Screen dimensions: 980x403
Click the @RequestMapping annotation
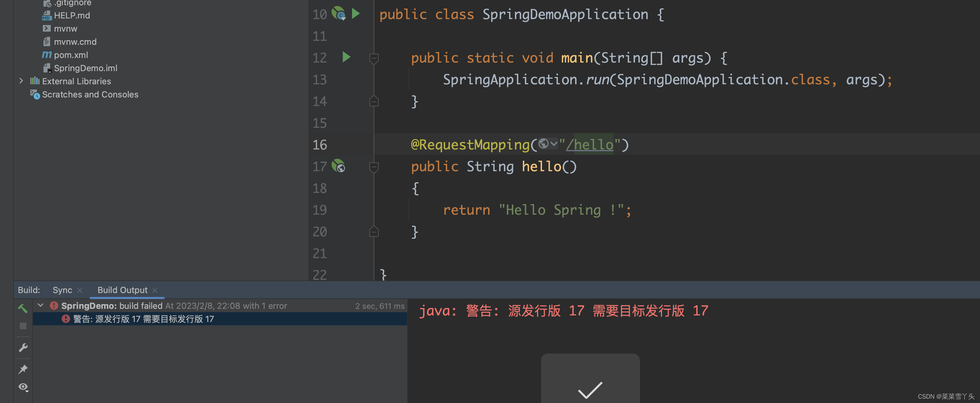pyautogui.click(x=471, y=145)
